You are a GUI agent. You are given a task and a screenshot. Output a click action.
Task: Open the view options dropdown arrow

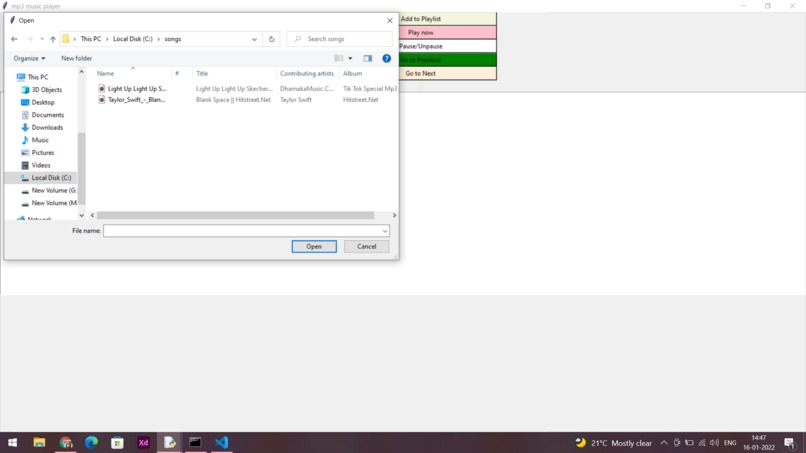coord(350,59)
